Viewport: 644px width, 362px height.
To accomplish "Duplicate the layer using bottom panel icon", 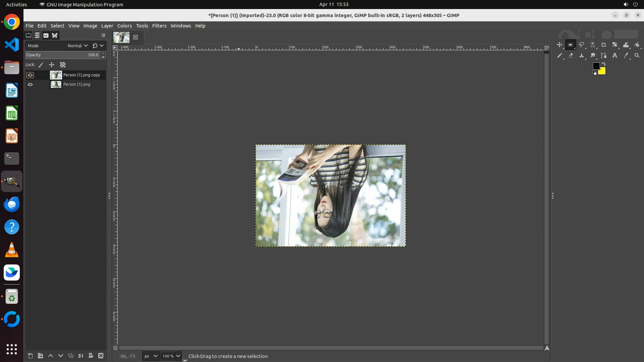I will [x=70, y=356].
